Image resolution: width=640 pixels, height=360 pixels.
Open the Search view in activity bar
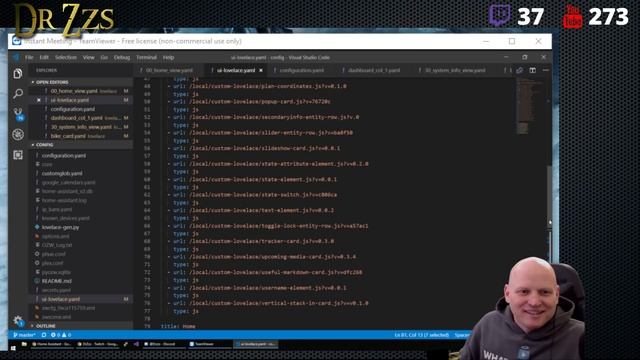tap(18, 93)
